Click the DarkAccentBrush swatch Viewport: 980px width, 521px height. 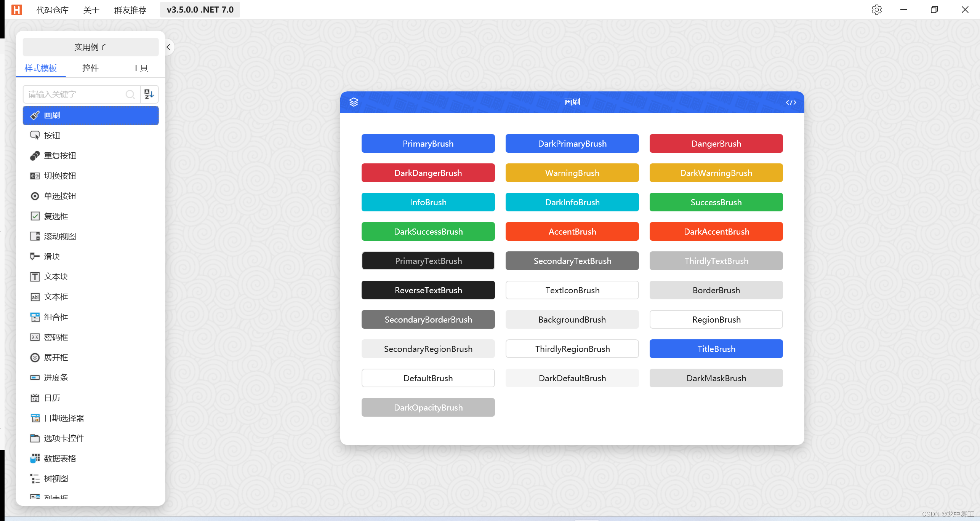point(716,232)
